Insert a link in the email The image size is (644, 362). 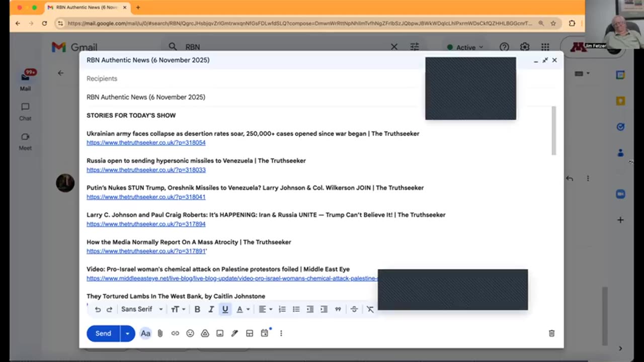(175, 333)
